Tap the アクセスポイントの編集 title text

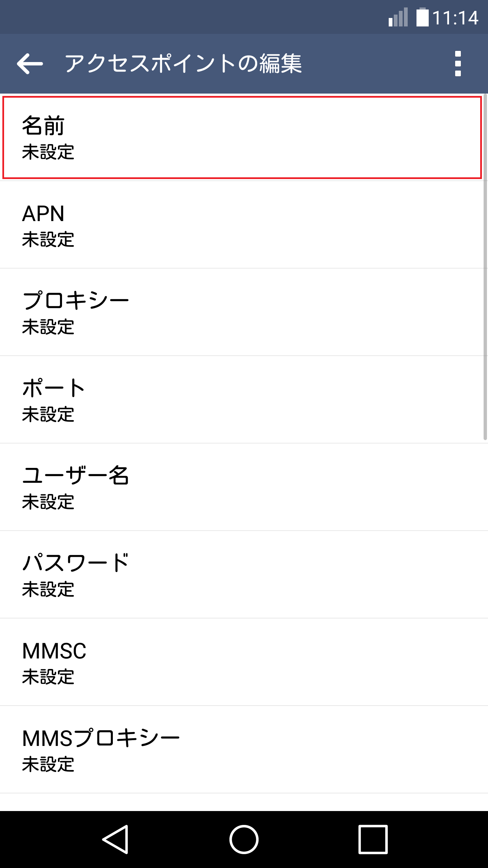(183, 64)
